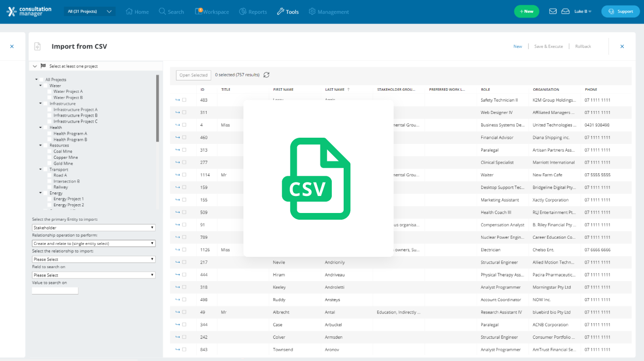The width and height of the screenshot is (644, 361).
Task: Tick the Health Program A checkbox
Action: [x=50, y=134]
